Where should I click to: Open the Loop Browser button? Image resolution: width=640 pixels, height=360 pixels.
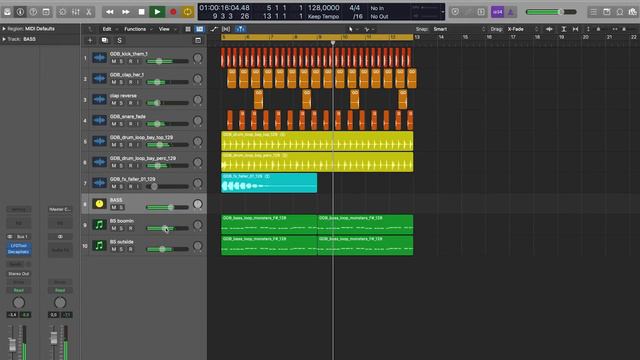620,12
